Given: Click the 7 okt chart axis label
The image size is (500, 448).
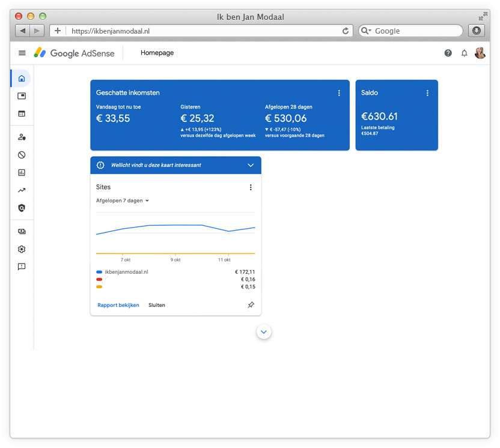Looking at the screenshot, I should [126, 259].
